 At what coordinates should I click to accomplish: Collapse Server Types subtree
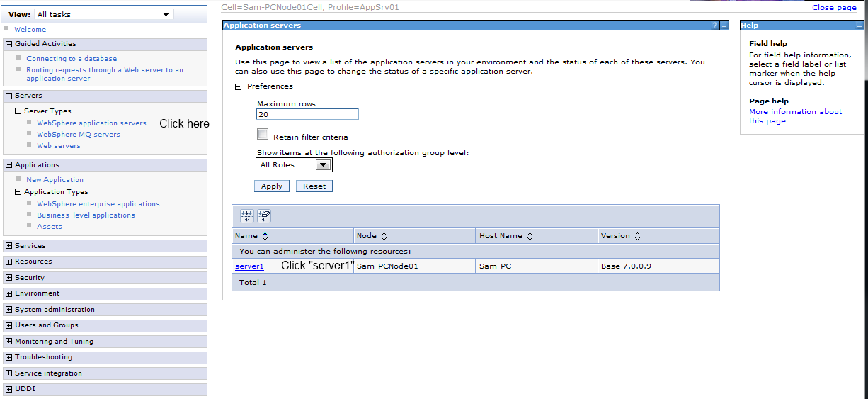coord(18,111)
